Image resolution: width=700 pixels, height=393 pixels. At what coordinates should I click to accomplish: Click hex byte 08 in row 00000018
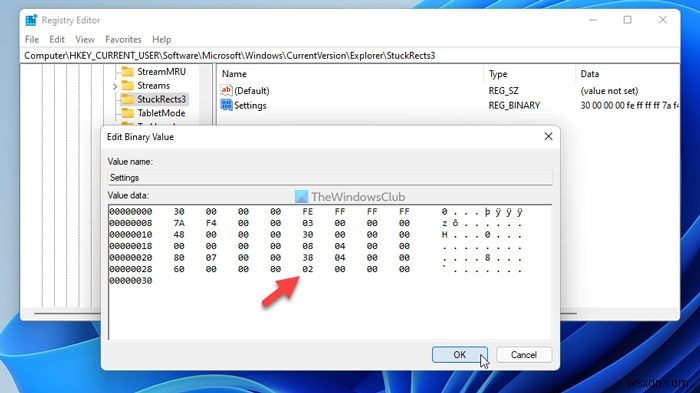308,247
